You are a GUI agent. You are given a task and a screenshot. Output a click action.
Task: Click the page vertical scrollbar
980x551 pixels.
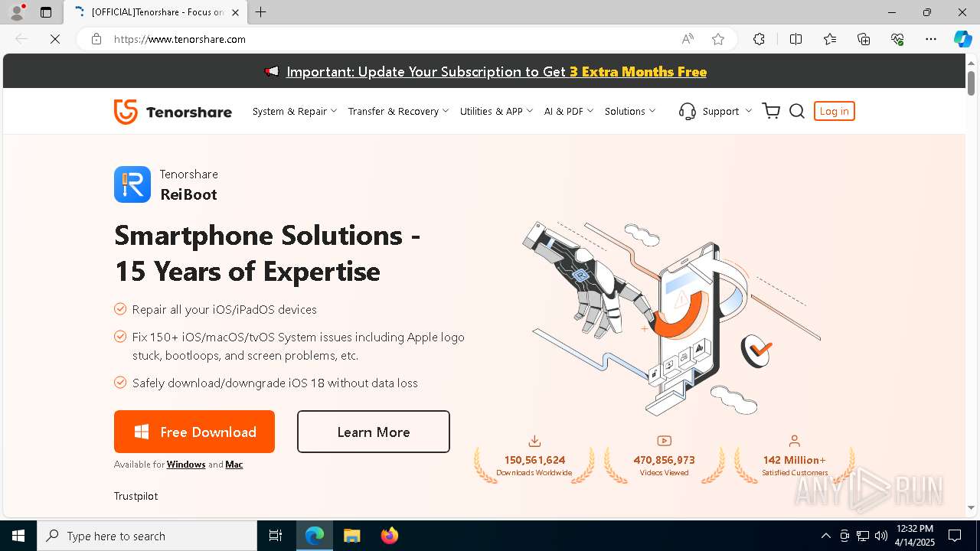[x=971, y=285]
